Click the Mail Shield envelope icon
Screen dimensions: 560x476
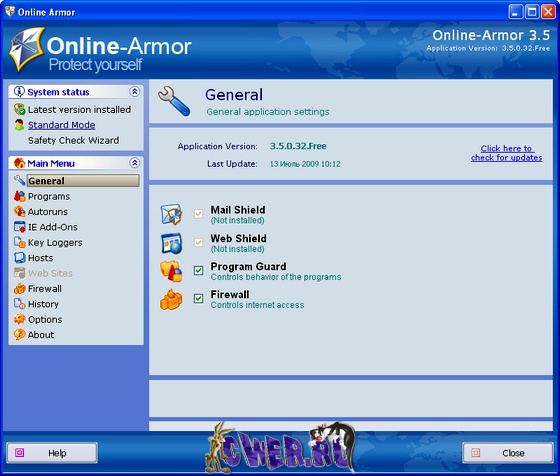171,214
